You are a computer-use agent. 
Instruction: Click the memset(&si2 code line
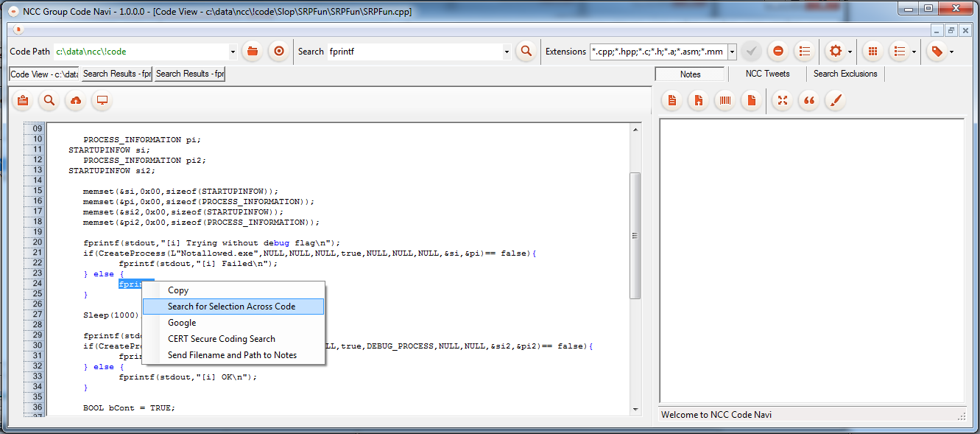tap(183, 211)
